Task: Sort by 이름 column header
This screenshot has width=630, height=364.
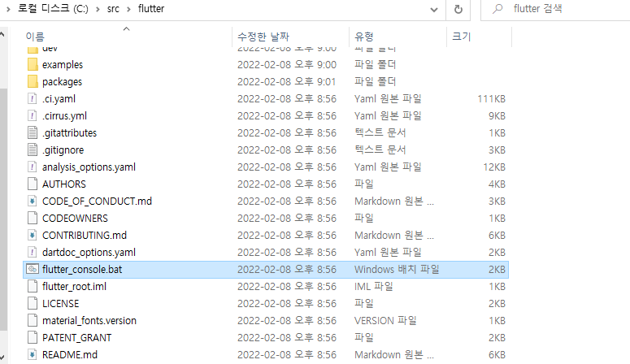Action: pyautogui.click(x=35, y=37)
